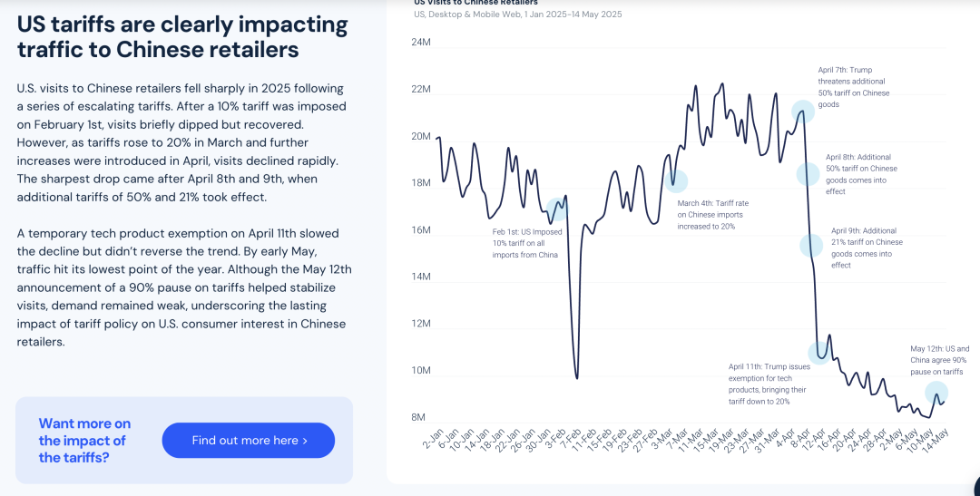Click the April 7th Trump threatens annotation text
This screenshot has height=496, width=980.
coord(853,87)
